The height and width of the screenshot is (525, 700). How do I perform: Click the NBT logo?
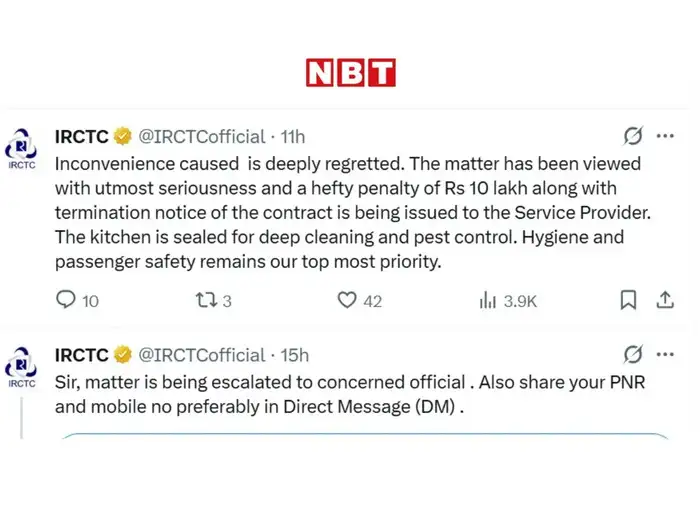[350, 72]
